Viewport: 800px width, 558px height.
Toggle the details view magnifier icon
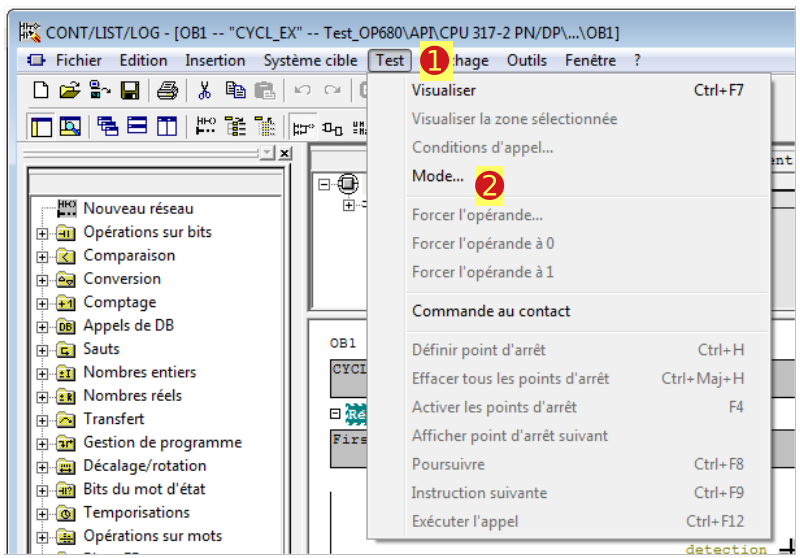tap(70, 126)
